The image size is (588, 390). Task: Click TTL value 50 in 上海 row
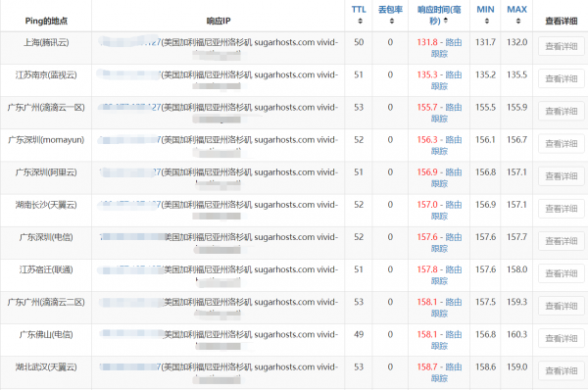(359, 42)
